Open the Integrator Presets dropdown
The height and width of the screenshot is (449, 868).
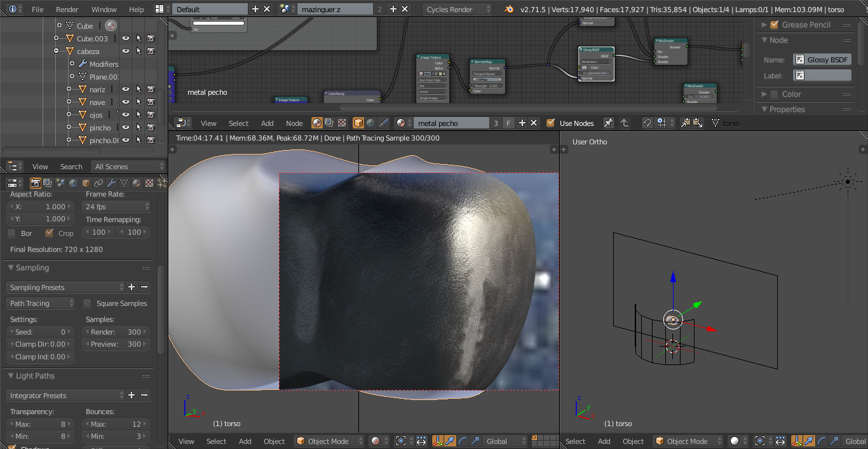point(66,396)
